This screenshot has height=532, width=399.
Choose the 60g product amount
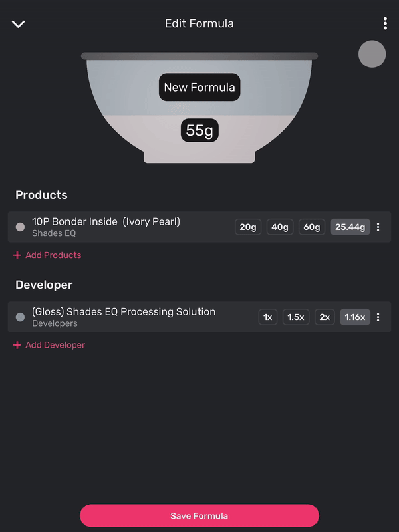click(312, 227)
